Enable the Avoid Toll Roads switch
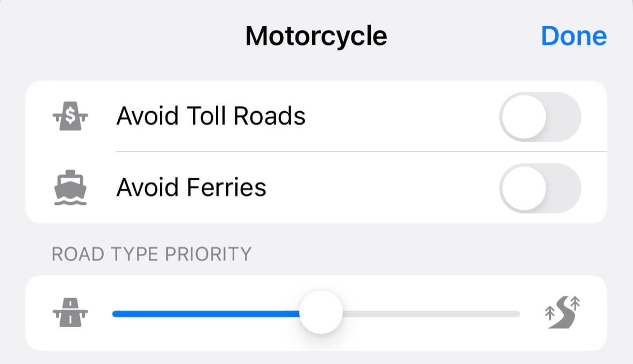The height and width of the screenshot is (364, 633). pyautogui.click(x=540, y=116)
